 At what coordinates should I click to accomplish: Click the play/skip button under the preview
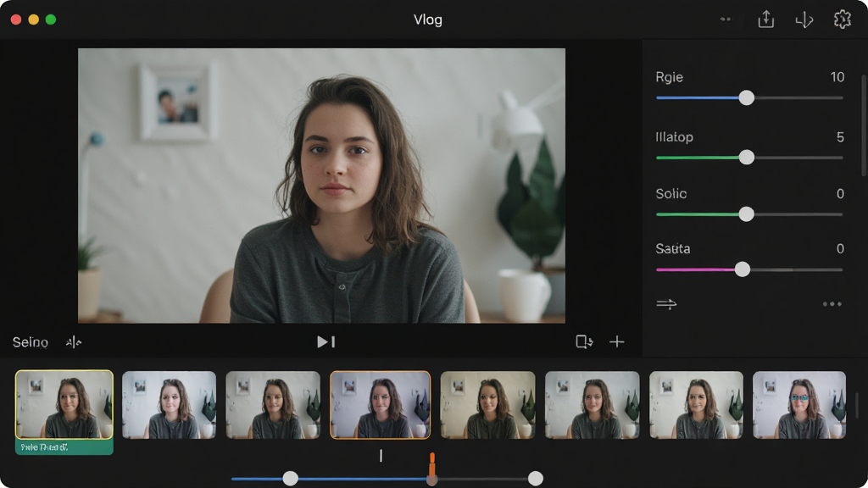(x=326, y=342)
